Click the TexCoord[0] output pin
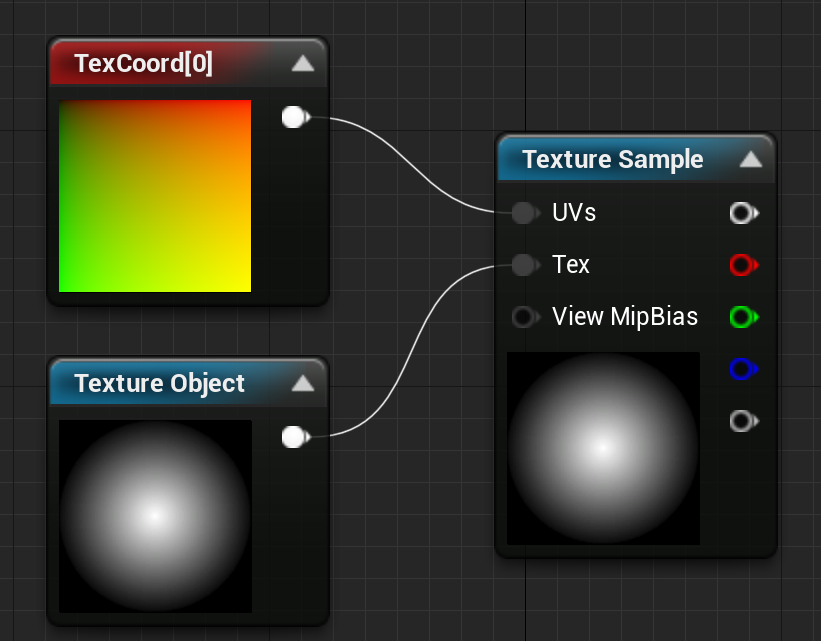This screenshot has width=821, height=641. click(x=296, y=117)
